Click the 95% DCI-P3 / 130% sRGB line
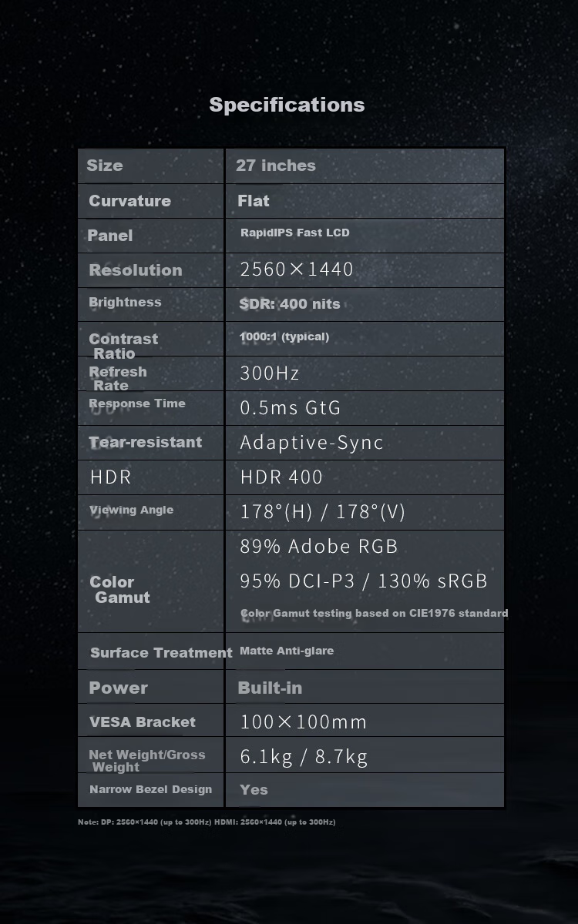The width and height of the screenshot is (578, 924). (x=364, y=581)
